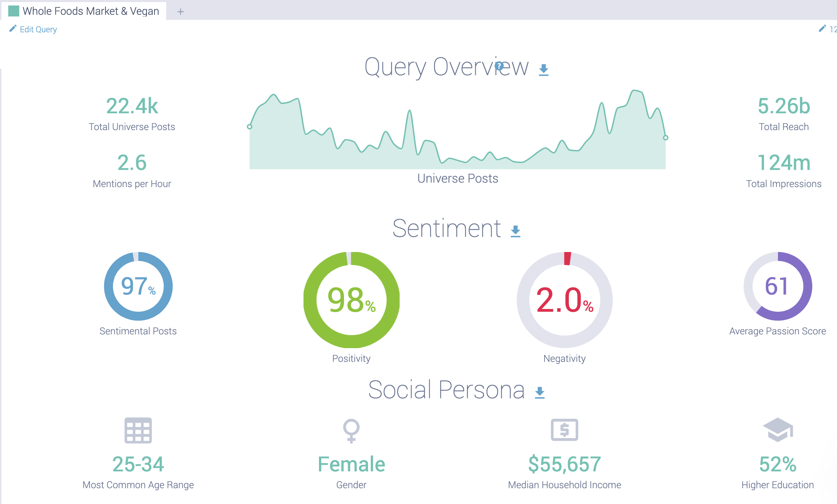Click the Query Overview help question-mark icon

pos(500,66)
